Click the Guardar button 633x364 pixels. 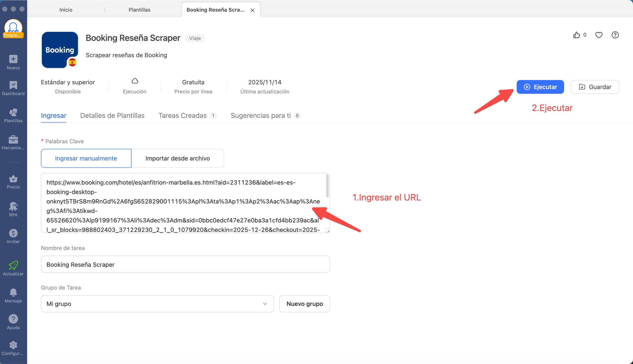(595, 87)
